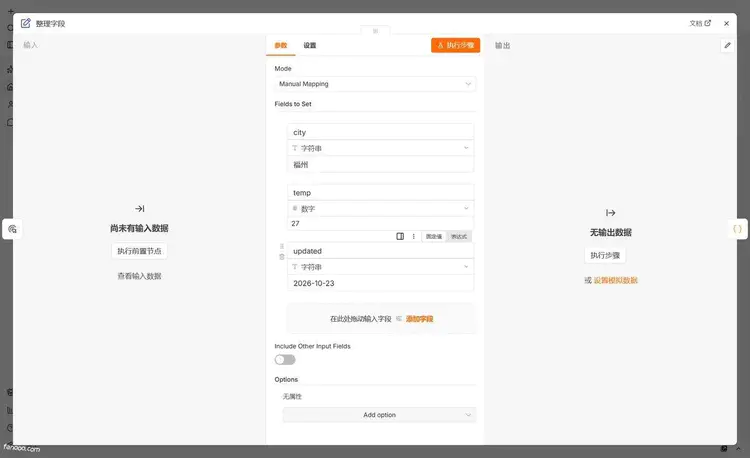This screenshot has width=750, height=458.
Task: Open the 数字 type dropdown under temp
Action: [x=380, y=208]
